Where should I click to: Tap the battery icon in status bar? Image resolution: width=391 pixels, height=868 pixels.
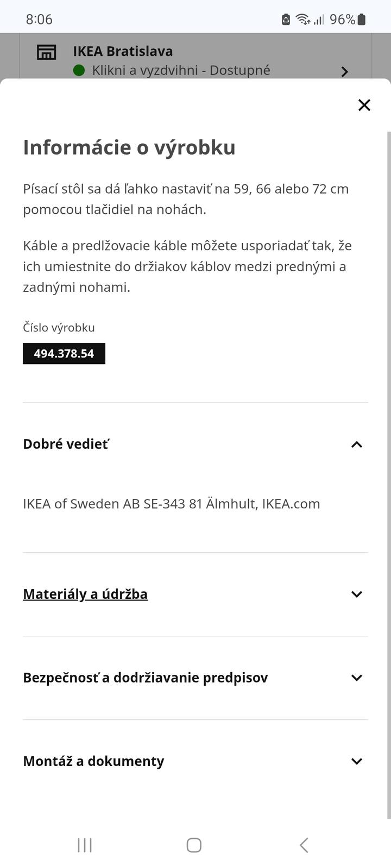(362, 20)
